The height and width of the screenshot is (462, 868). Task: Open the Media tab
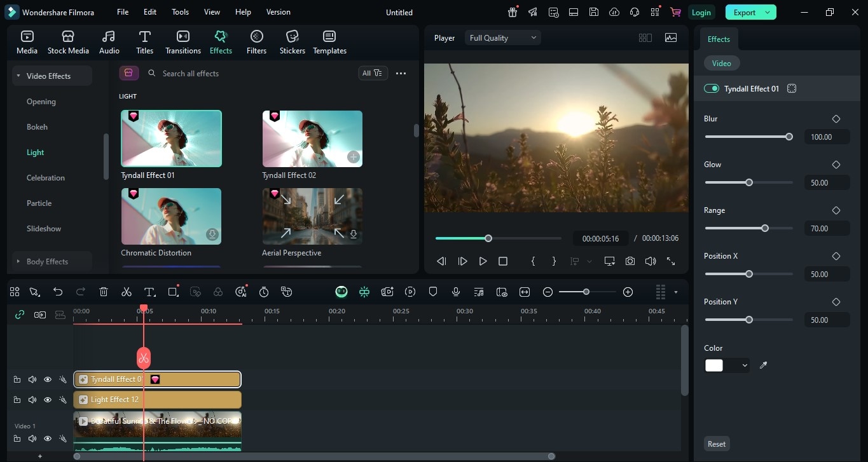click(27, 43)
